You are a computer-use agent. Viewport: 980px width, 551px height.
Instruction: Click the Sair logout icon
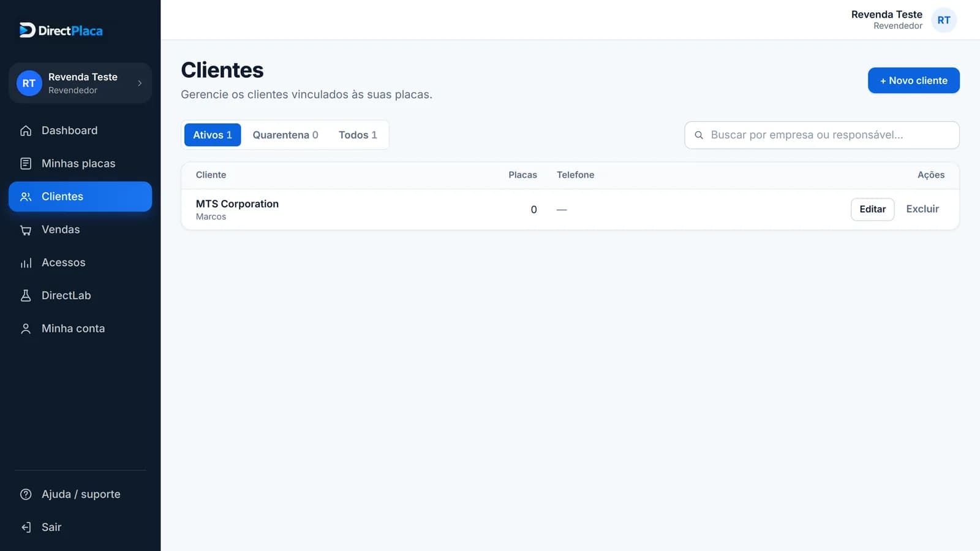point(26,527)
